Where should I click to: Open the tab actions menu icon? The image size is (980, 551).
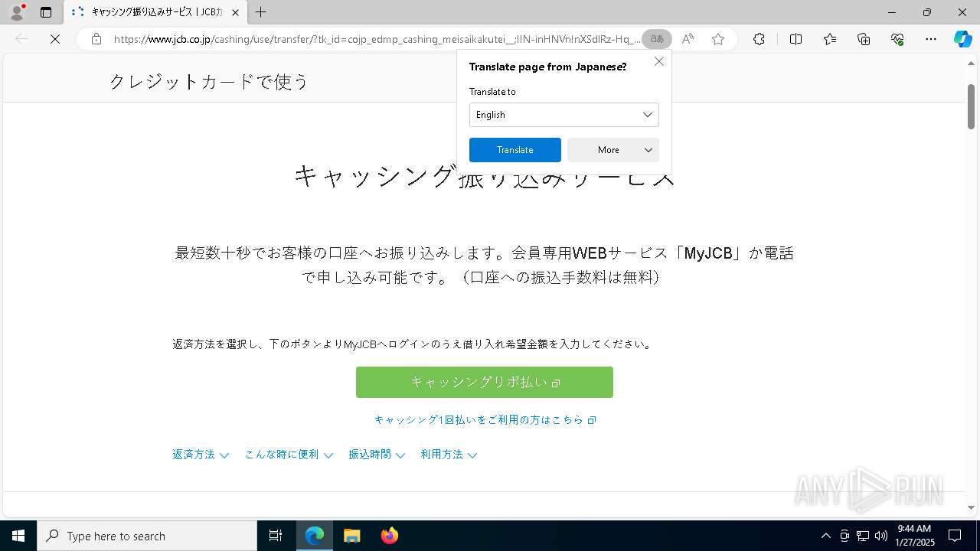click(x=46, y=12)
